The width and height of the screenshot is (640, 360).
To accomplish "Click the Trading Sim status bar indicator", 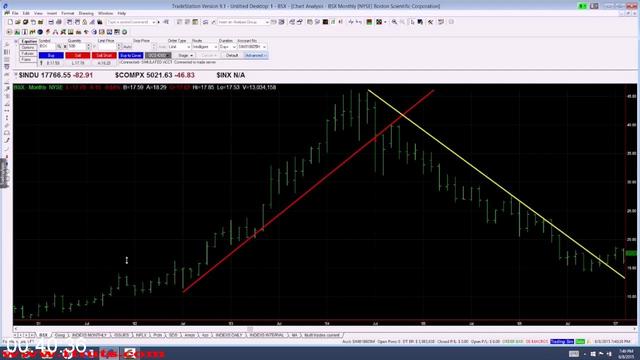I will tap(562, 341).
